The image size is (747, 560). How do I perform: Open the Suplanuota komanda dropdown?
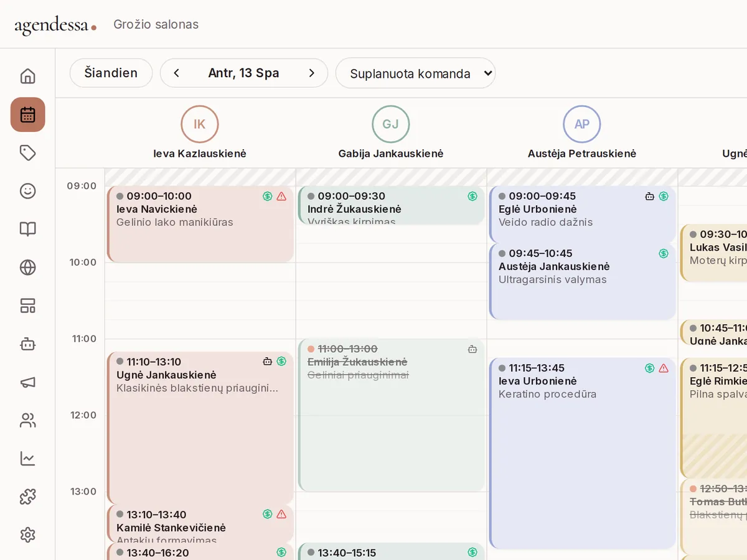coord(415,73)
